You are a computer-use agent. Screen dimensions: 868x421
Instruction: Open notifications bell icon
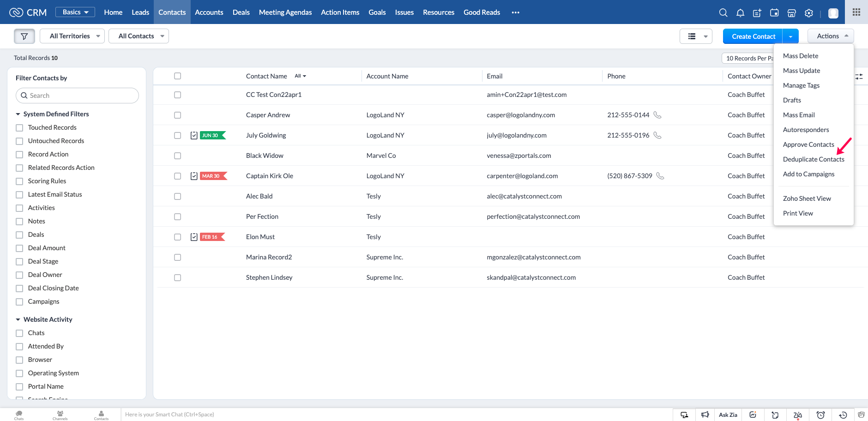(740, 13)
